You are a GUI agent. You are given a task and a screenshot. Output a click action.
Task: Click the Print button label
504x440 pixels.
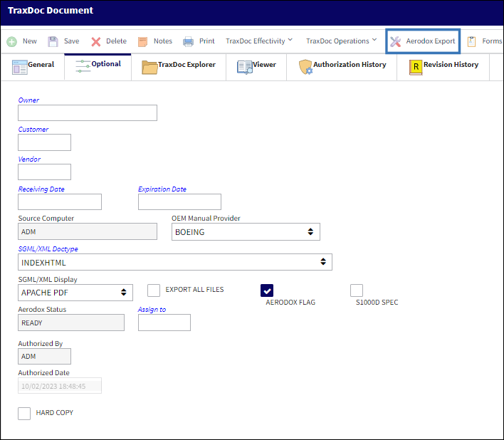[x=206, y=41]
